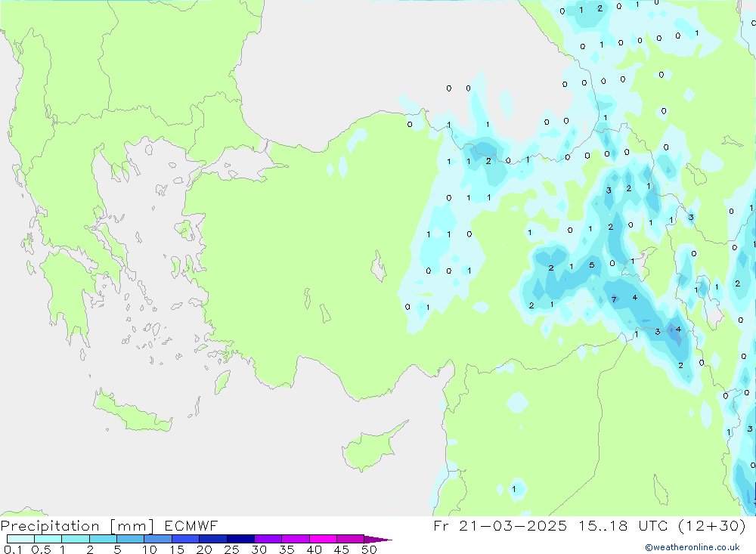The image size is (756, 554).
Task: Select the 30–35 mm violet legend swatch
Action: (268, 539)
